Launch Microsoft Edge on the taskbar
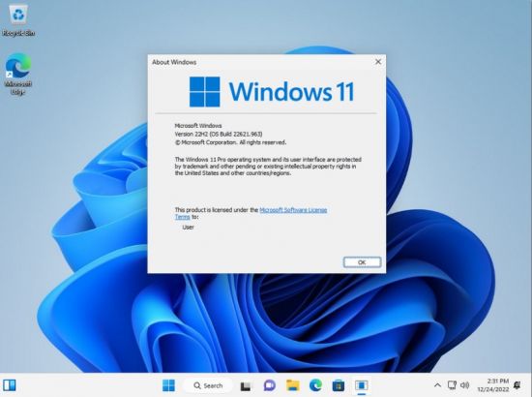Screen dimensions: 532x397 pos(316,385)
